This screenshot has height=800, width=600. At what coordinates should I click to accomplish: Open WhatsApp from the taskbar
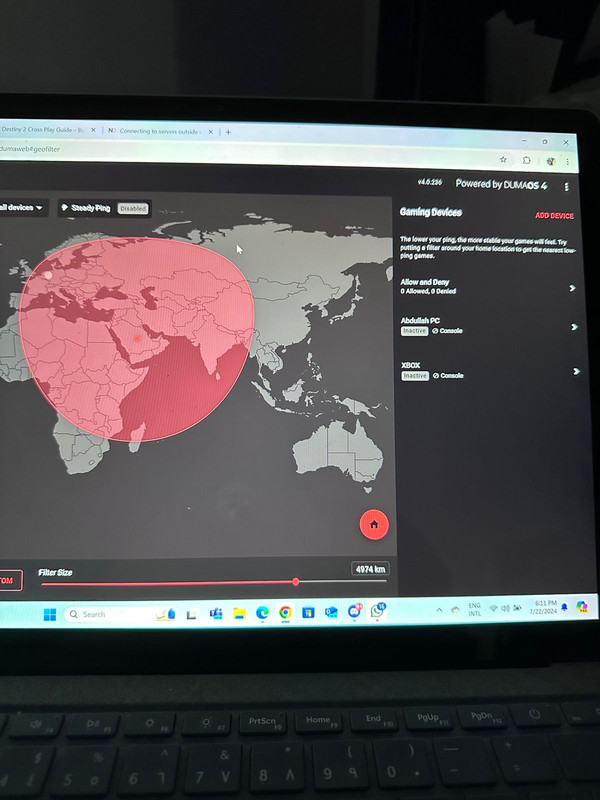[378, 610]
